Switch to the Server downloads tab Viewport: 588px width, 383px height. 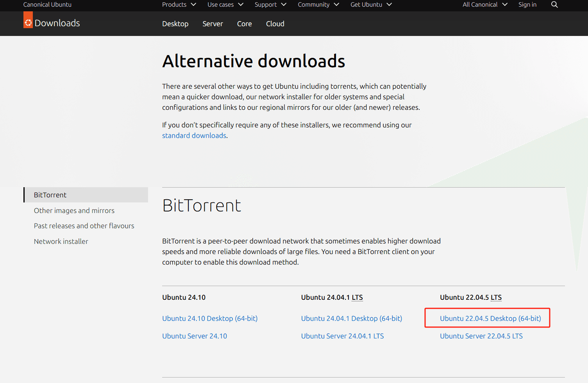213,24
